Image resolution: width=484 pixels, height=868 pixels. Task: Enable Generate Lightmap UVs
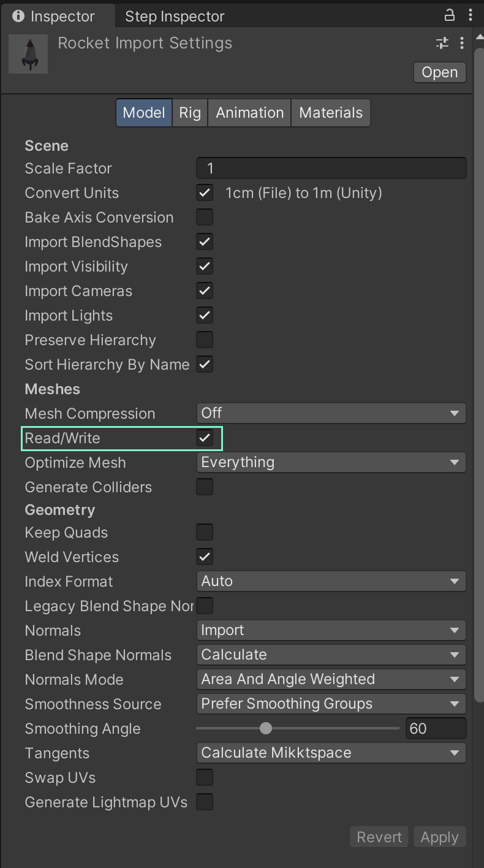tap(205, 802)
